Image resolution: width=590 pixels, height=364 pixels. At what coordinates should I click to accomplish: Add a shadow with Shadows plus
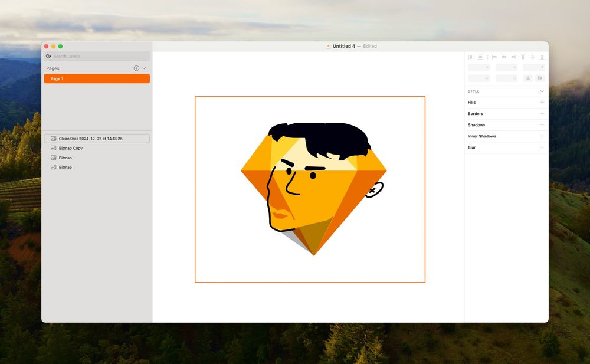[542, 125]
